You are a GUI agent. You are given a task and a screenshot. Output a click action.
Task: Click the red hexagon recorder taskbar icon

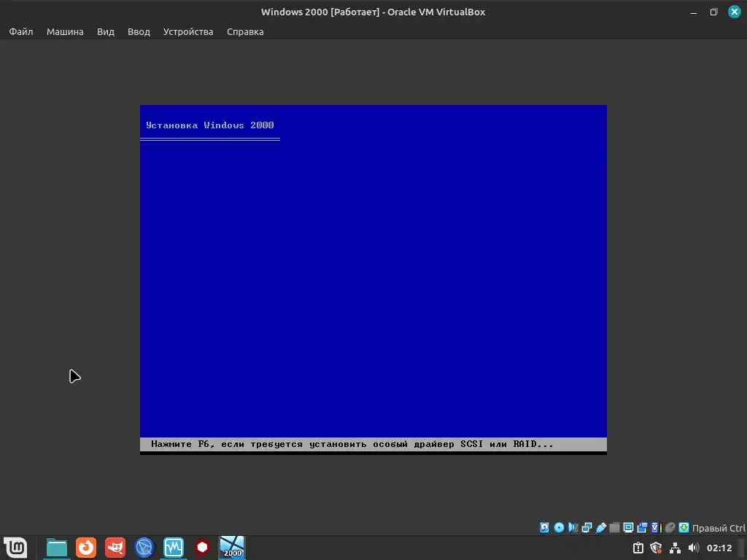[x=203, y=548]
